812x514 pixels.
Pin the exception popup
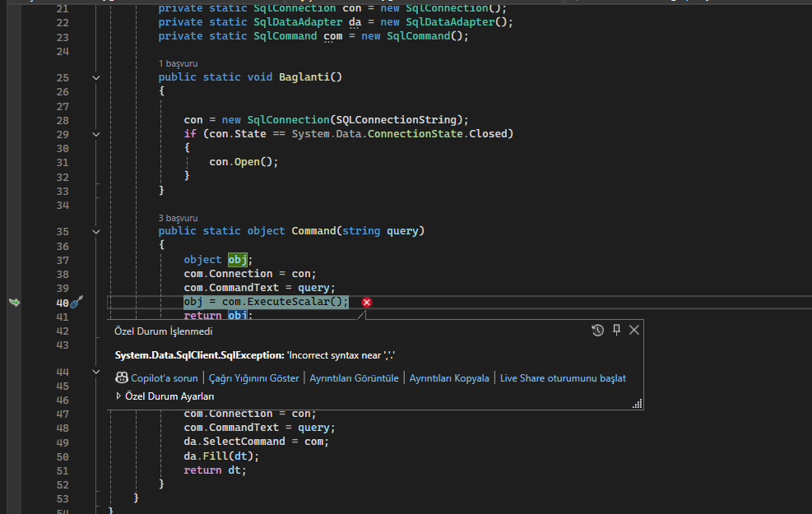coord(616,330)
